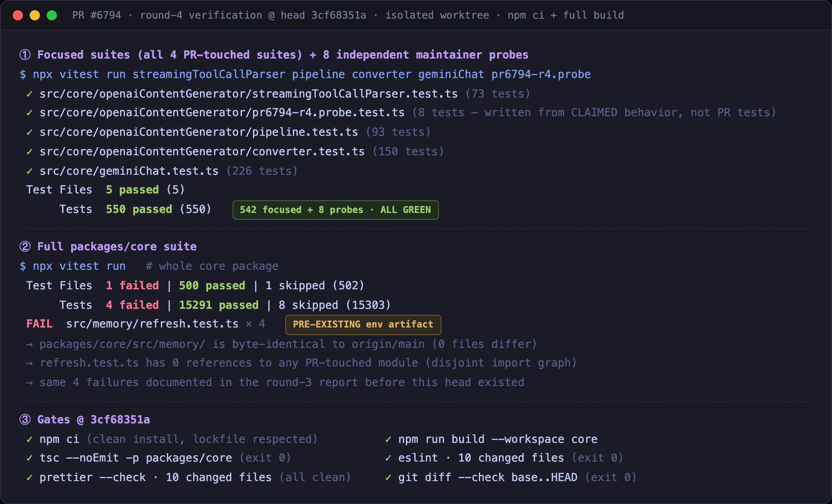832x504 pixels.
Task: Click the 'npm ci' gate line
Action: [172, 439]
